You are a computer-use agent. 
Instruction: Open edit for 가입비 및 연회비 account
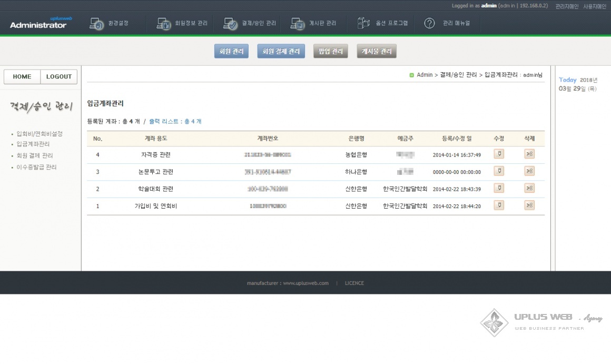pyautogui.click(x=498, y=205)
